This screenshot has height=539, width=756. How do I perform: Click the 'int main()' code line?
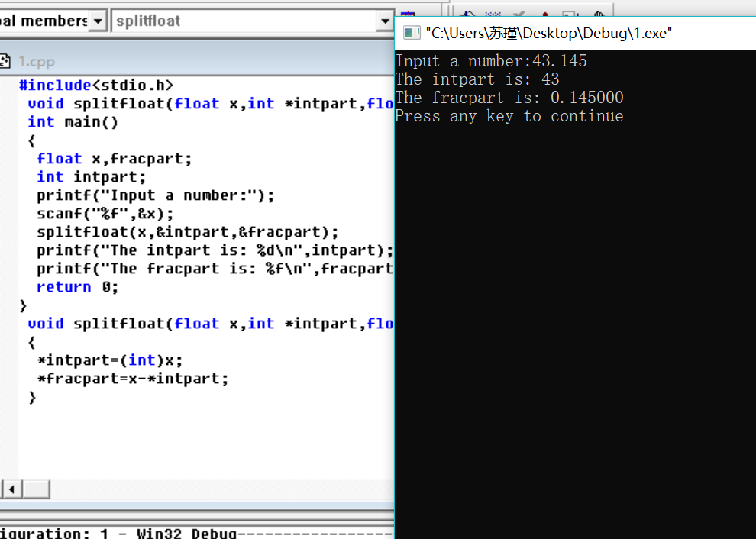tap(73, 122)
